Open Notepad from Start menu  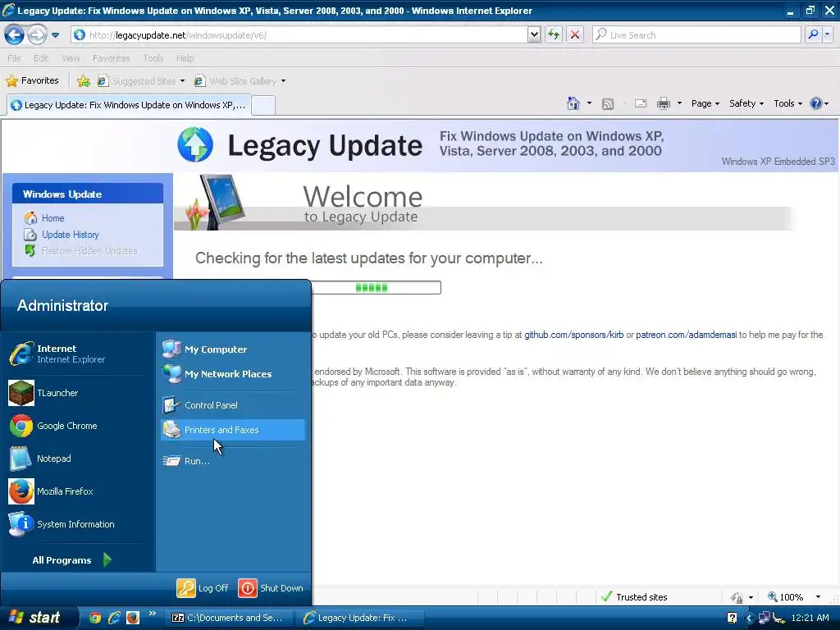click(x=78, y=459)
